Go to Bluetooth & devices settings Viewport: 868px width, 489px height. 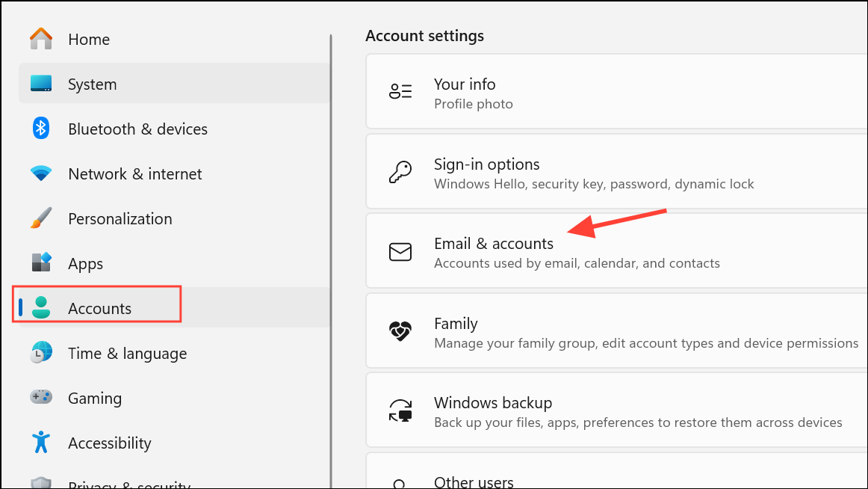[137, 129]
